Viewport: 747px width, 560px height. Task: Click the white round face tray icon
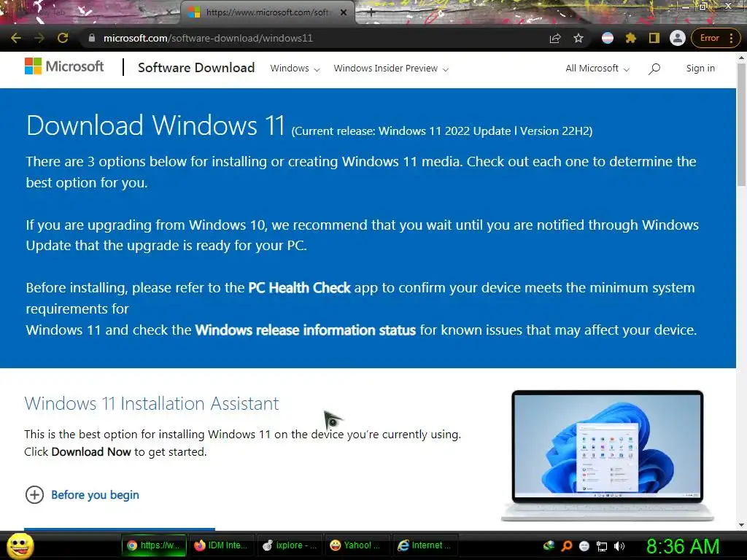pyautogui.click(x=584, y=546)
